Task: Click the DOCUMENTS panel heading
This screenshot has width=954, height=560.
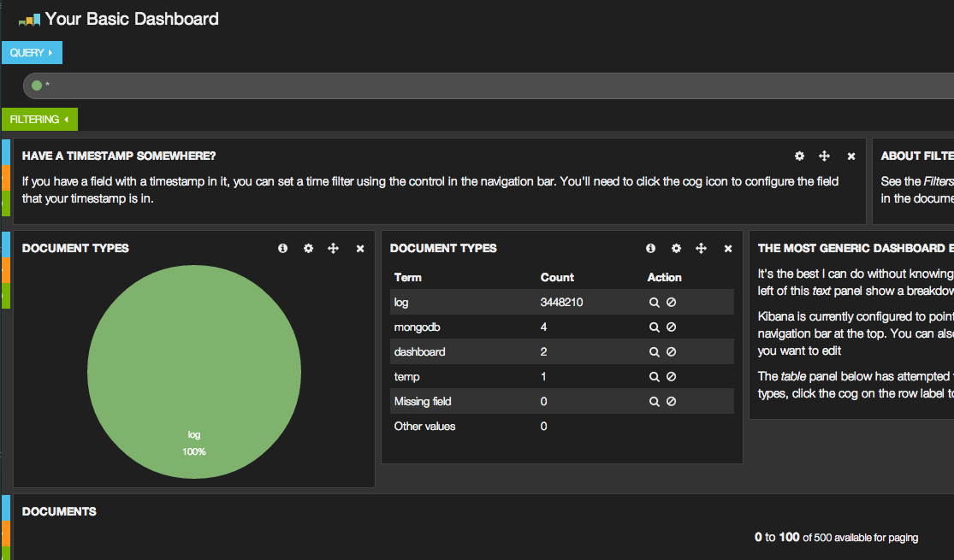Action: point(59,512)
